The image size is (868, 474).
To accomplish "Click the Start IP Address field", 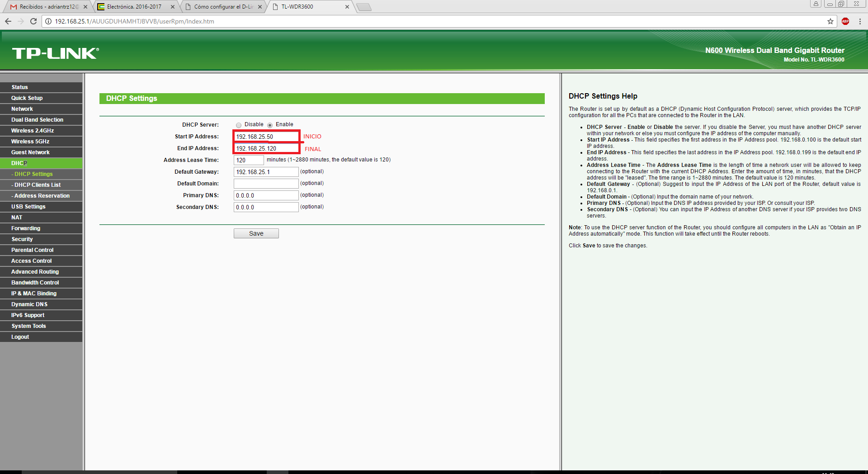I will pos(266,137).
